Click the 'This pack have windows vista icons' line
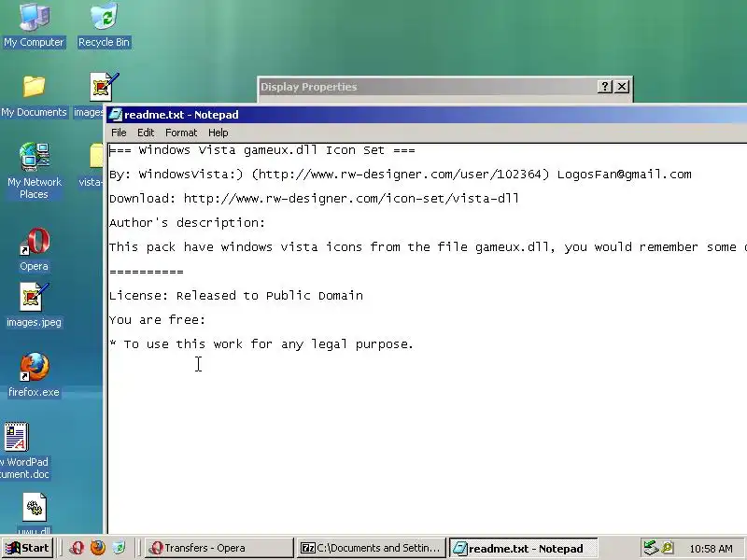 tap(428, 247)
